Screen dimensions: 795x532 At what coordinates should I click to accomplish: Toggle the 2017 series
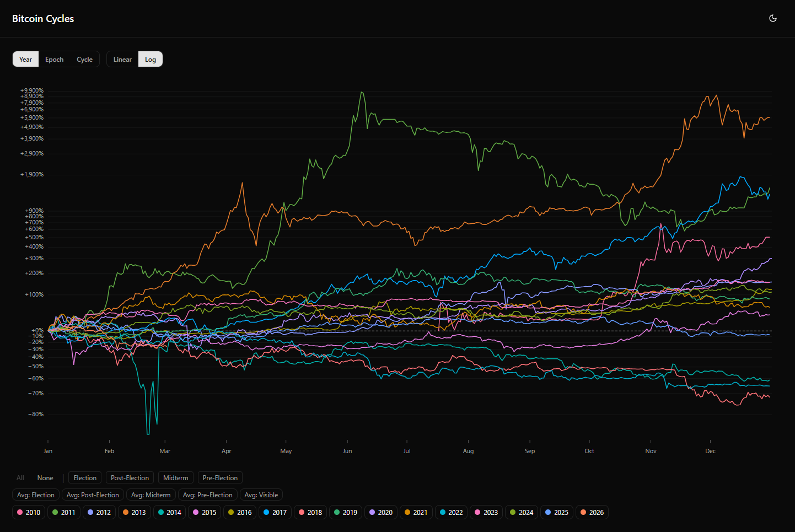tap(275, 512)
